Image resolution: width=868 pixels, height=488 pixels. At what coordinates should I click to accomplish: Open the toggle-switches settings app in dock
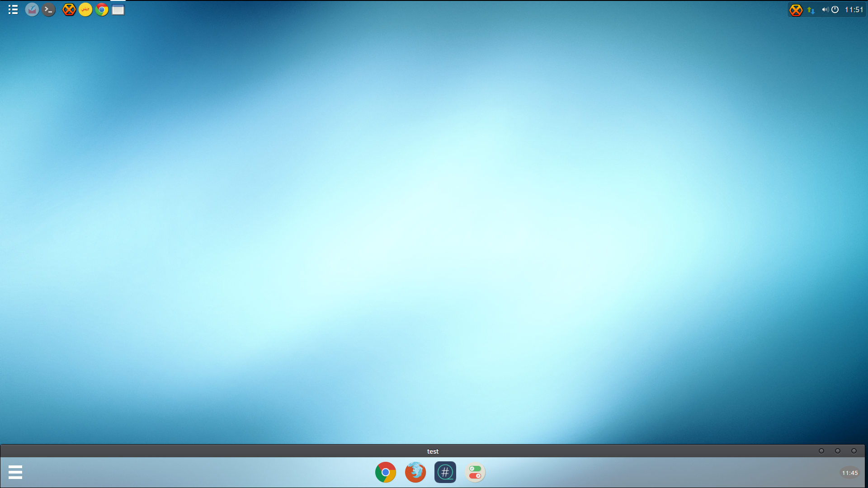pos(475,472)
